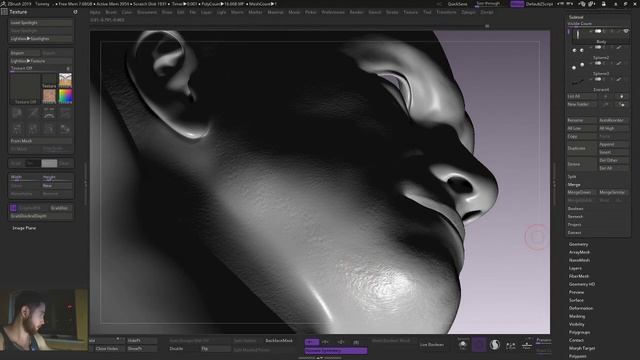
Task: Open the Zplugin menu
Action: tap(468, 12)
